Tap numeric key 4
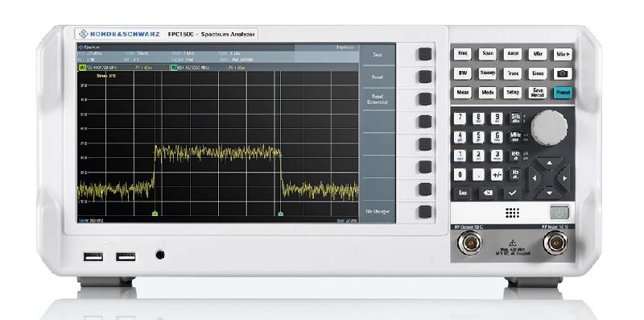This screenshot has height=320, width=644. point(460,137)
